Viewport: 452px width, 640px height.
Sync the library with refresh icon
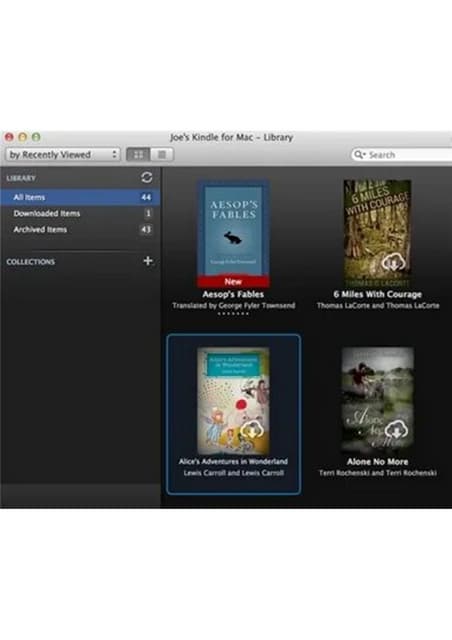(147, 177)
